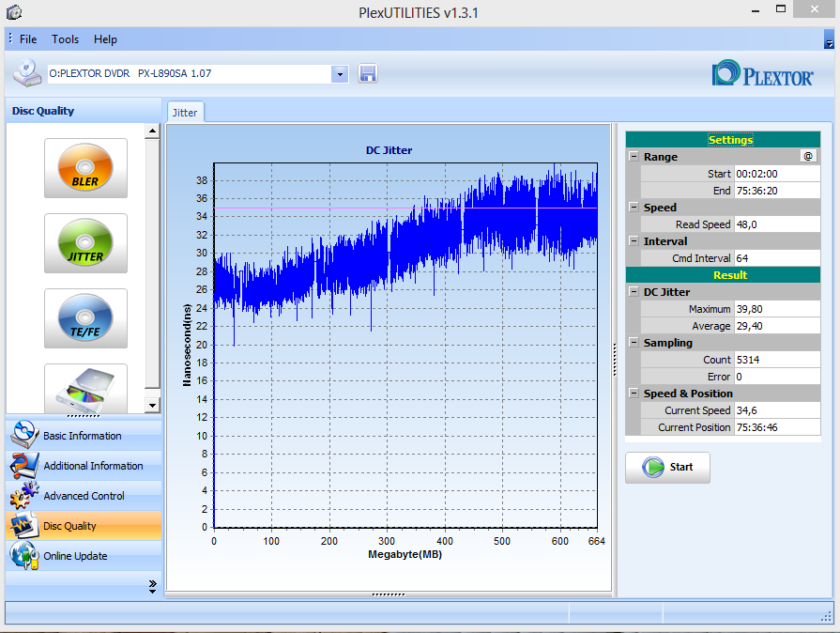Open the TE/FE disc test

tap(85, 317)
